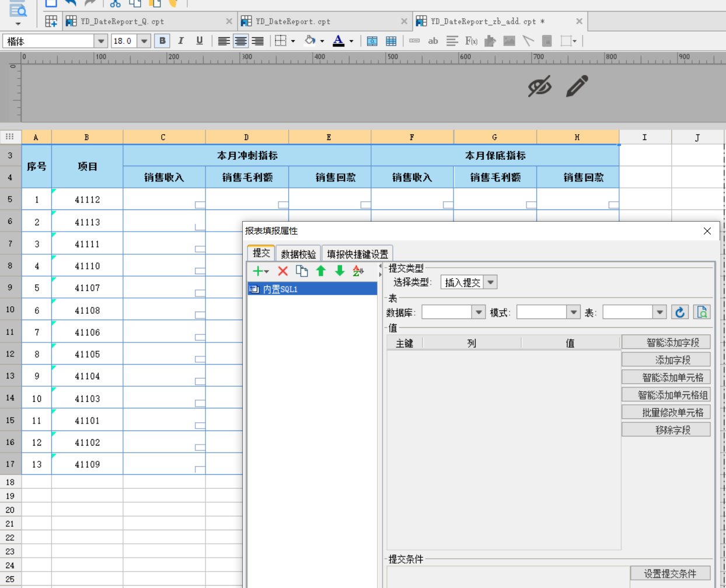This screenshot has width=726, height=588.
Task: Switch to YD_DateReport.cpt file tab
Action: pos(292,22)
